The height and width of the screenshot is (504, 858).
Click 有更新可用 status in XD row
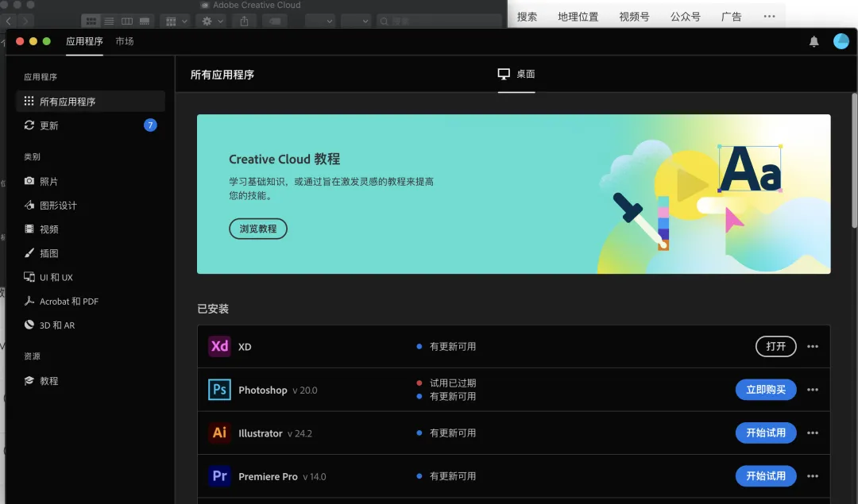[453, 347]
